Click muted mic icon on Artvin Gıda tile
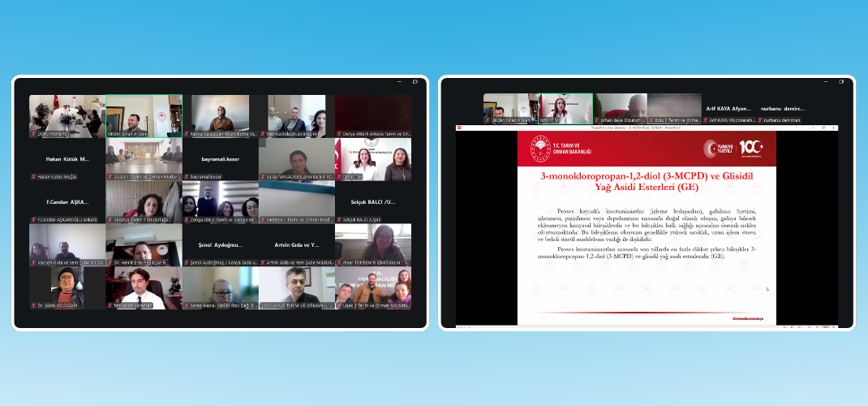Viewport: 868px width, 406px height. point(263,263)
